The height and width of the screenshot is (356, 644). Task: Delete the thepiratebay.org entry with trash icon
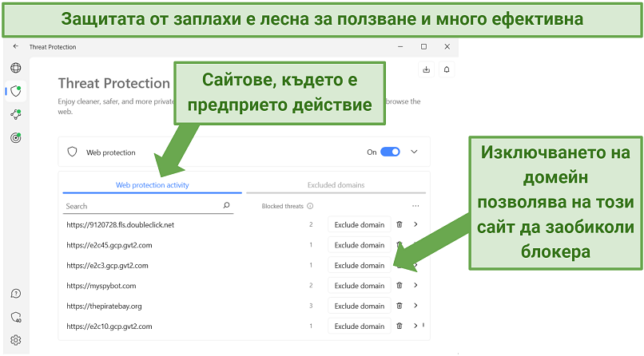[x=400, y=306]
